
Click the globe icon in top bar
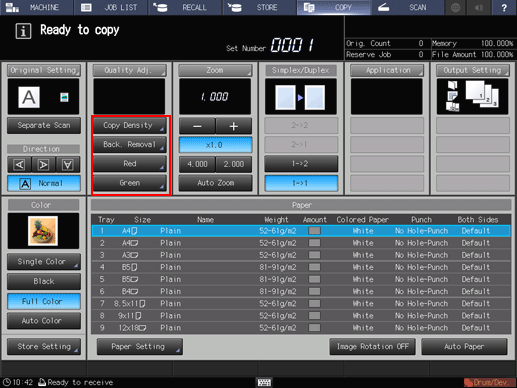pos(455,7)
